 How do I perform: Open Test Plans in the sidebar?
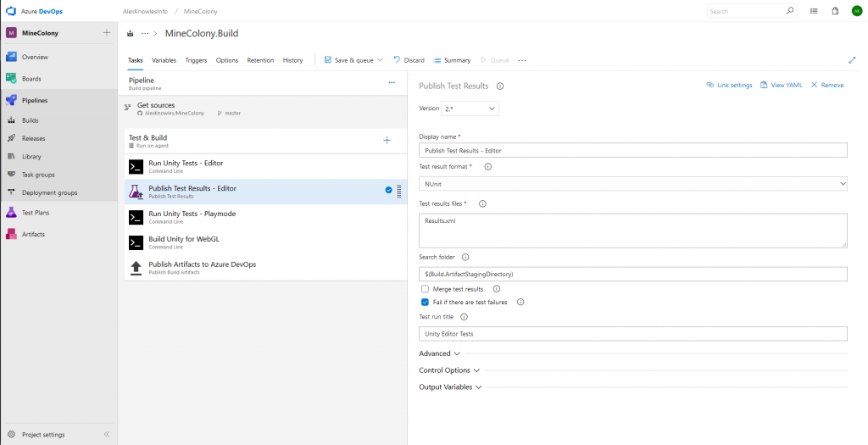35,213
